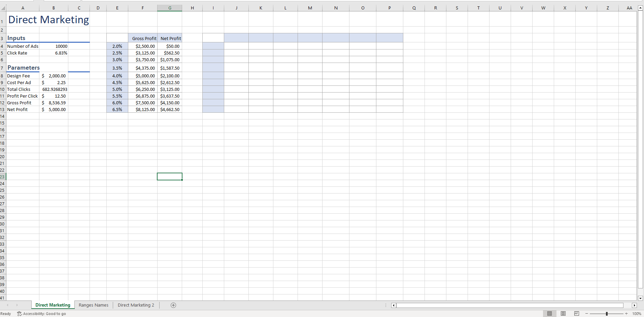This screenshot has height=317, width=644.
Task: Move the zoom slider handle
Action: click(x=607, y=314)
